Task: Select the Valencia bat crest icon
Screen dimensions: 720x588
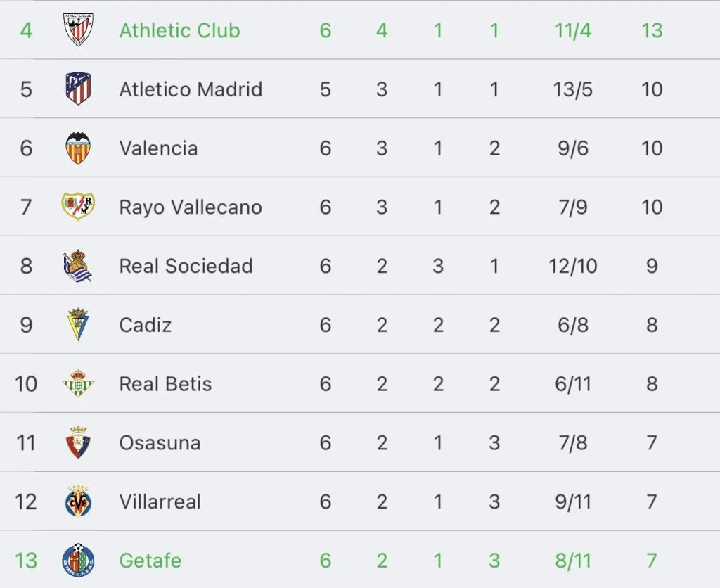Action: pyautogui.click(x=78, y=148)
